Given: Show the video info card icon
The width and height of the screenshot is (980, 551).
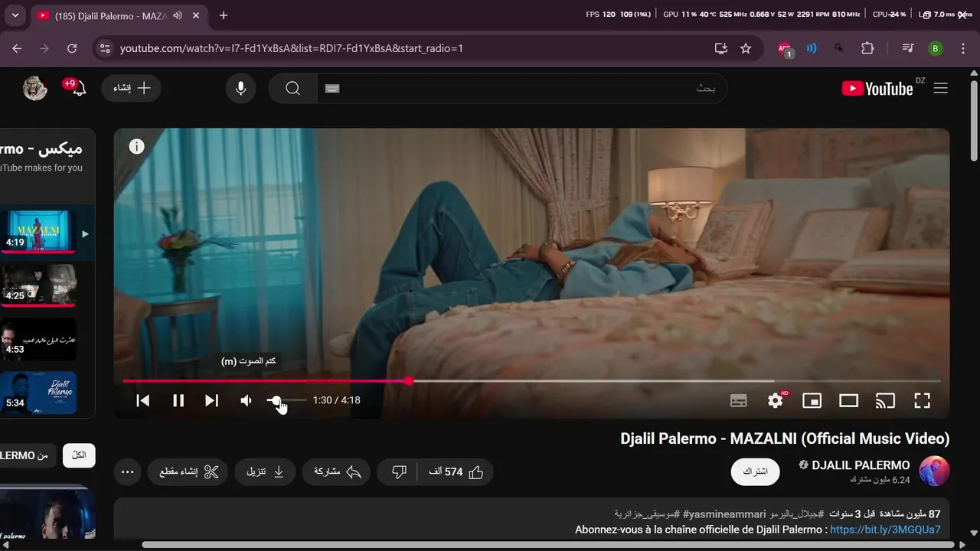Looking at the screenshot, I should click(136, 147).
